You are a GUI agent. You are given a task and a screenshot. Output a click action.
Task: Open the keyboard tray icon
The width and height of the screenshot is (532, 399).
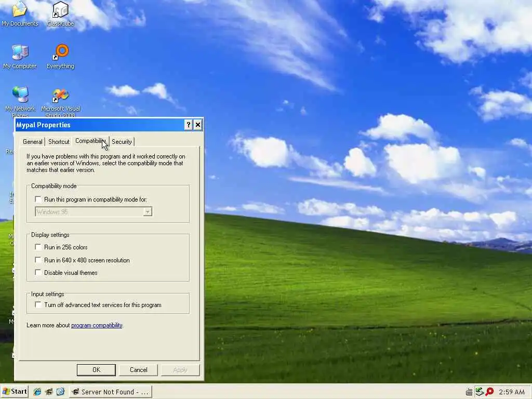pyautogui.click(x=469, y=392)
